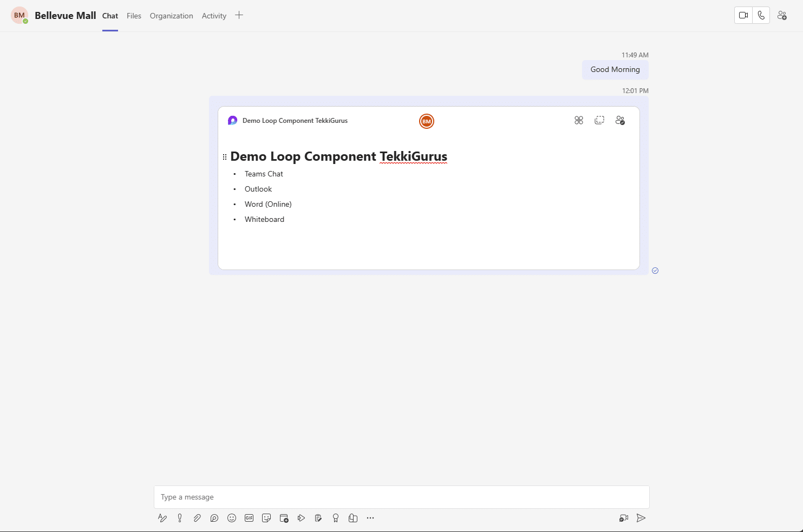Open the message formatting options

pyautogui.click(x=162, y=518)
